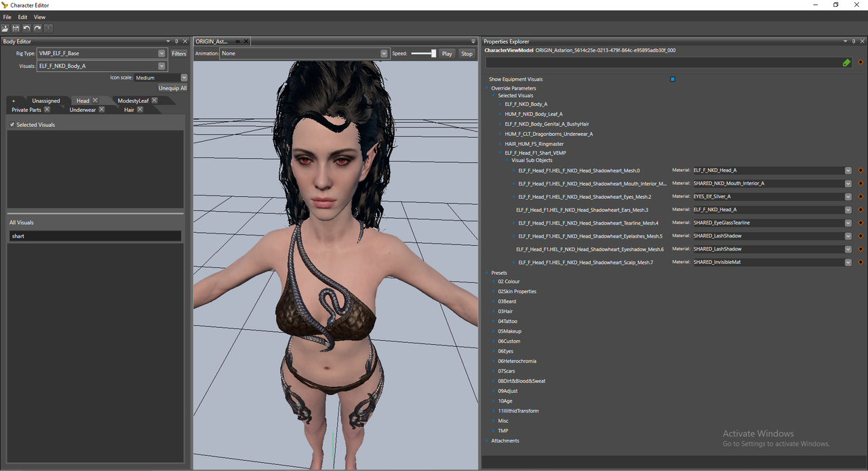This screenshot has height=471, width=868.
Task: Click orange diamond beside the green pencil
Action: pos(861,62)
